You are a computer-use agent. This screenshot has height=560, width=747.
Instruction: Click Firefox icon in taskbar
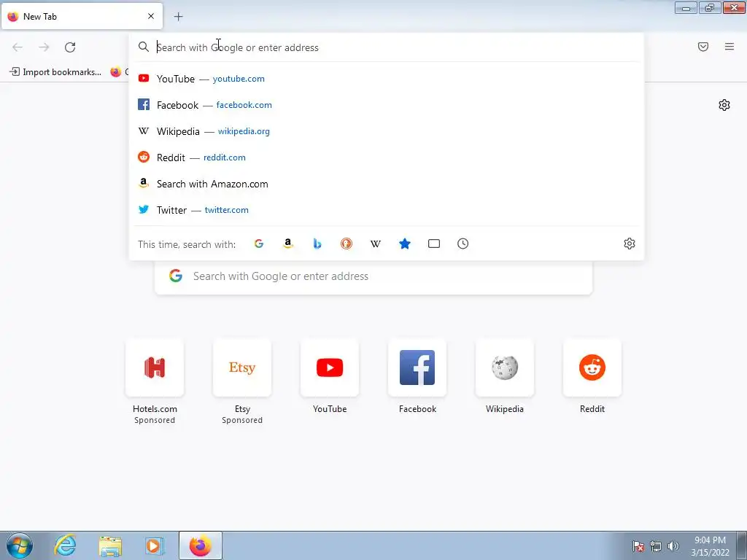pos(201,545)
